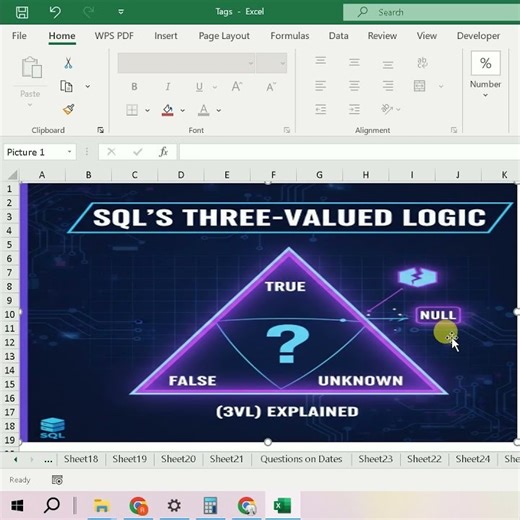Toggle Underline formatting
Viewport: 520px width, 520px height.
tap(199, 87)
